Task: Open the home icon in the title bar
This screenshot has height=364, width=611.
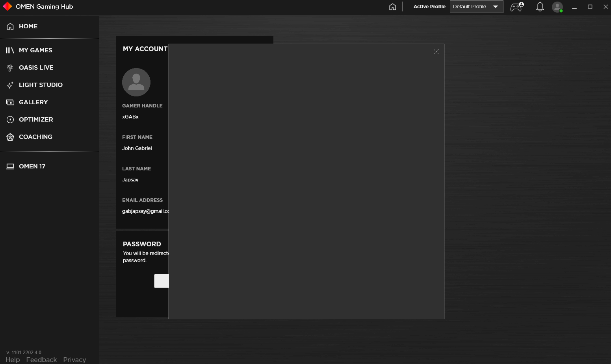Action: pos(392,7)
